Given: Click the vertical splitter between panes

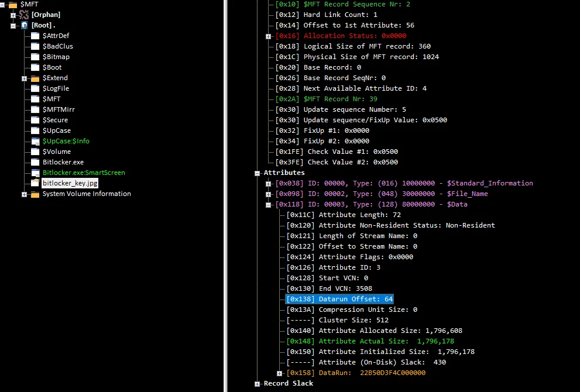Looking at the screenshot, I should point(225,196).
